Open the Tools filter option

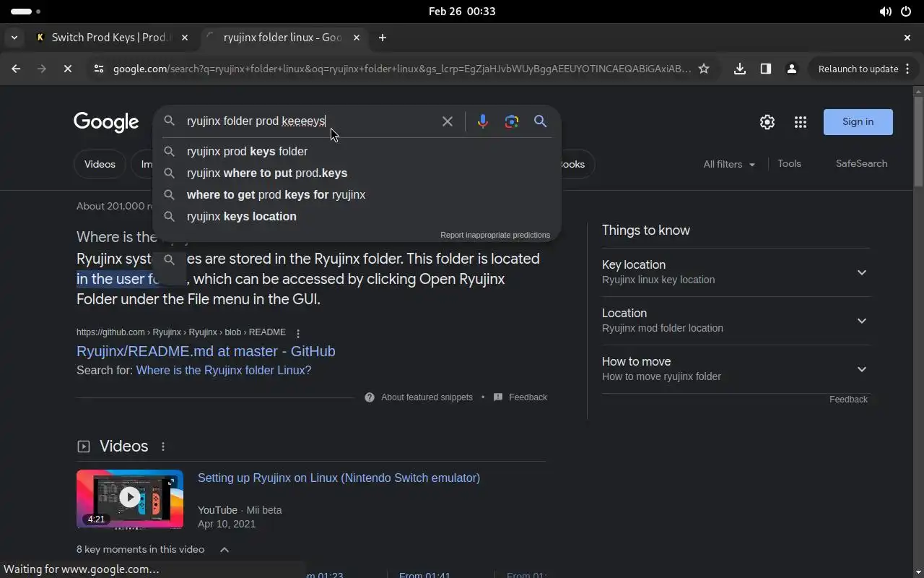789,164
